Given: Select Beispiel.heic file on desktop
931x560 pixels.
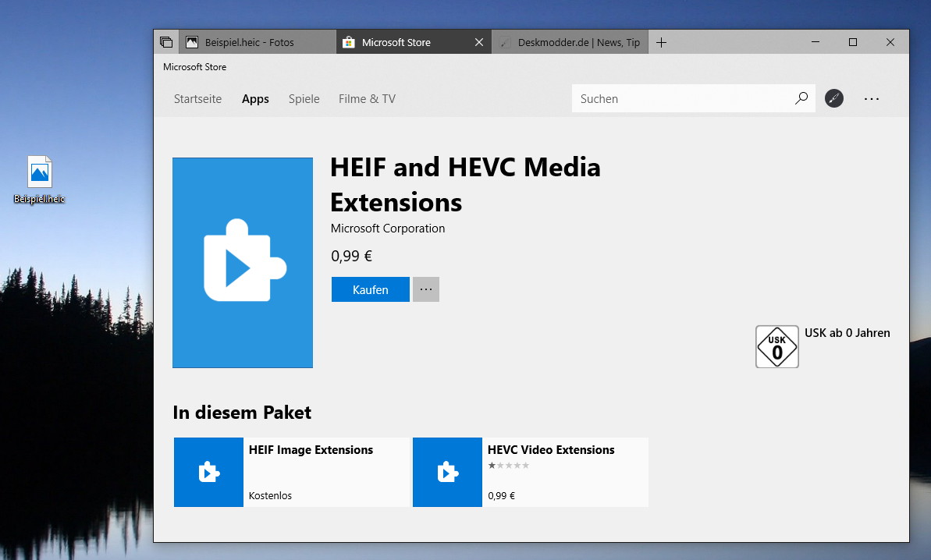Looking at the screenshot, I should pos(40,180).
